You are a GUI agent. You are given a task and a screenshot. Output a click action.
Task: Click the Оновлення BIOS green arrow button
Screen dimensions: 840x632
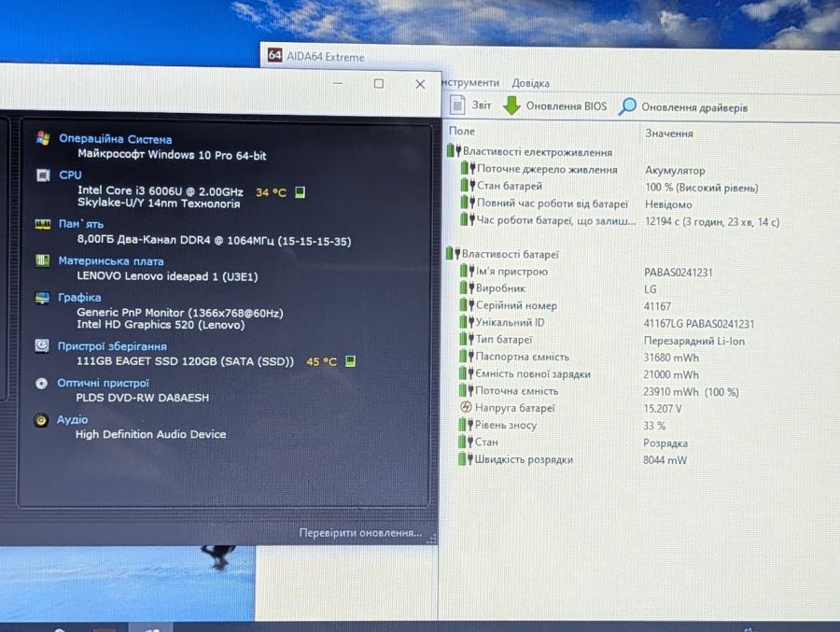(x=554, y=105)
